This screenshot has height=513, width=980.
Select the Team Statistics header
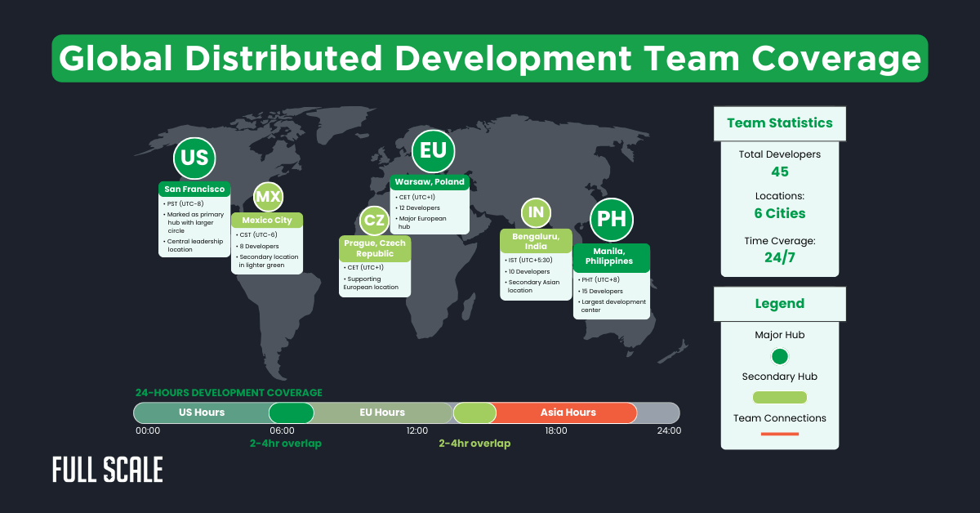tap(779, 123)
